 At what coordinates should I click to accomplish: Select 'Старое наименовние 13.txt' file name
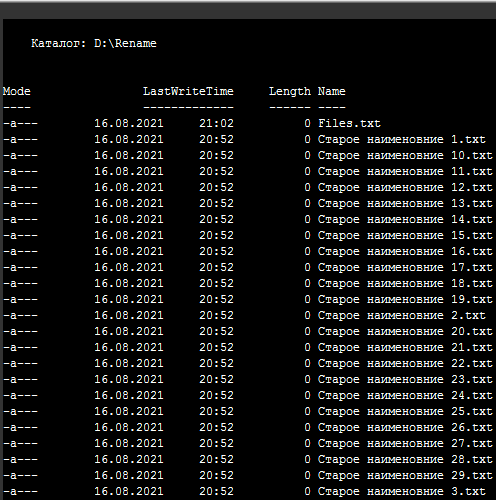coord(405,203)
